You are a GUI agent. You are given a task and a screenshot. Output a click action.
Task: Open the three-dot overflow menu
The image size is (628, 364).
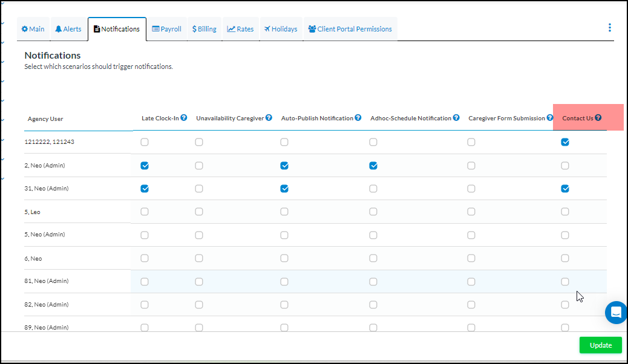point(610,27)
